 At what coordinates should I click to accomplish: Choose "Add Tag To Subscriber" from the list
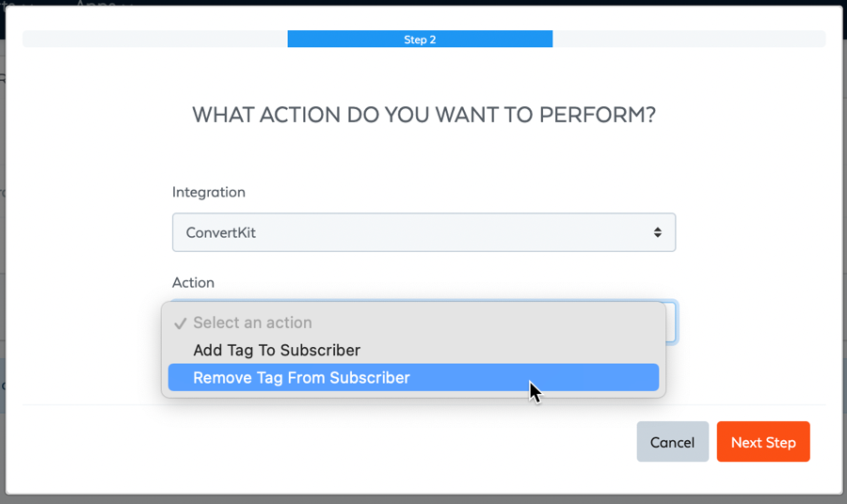[x=277, y=350]
